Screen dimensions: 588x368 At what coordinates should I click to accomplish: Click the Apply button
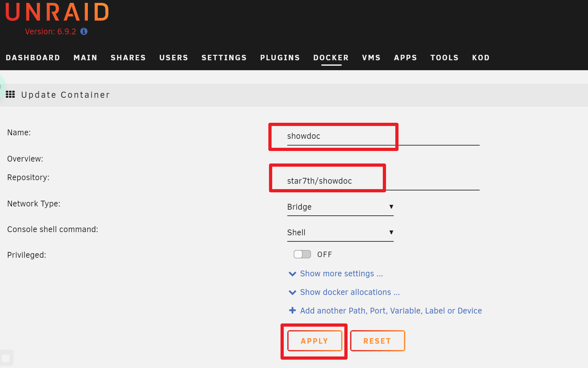coord(315,341)
